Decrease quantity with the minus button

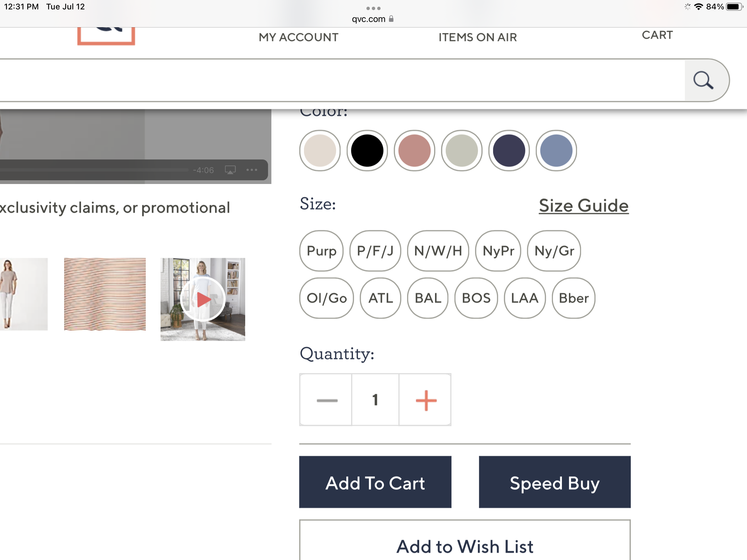(x=326, y=400)
